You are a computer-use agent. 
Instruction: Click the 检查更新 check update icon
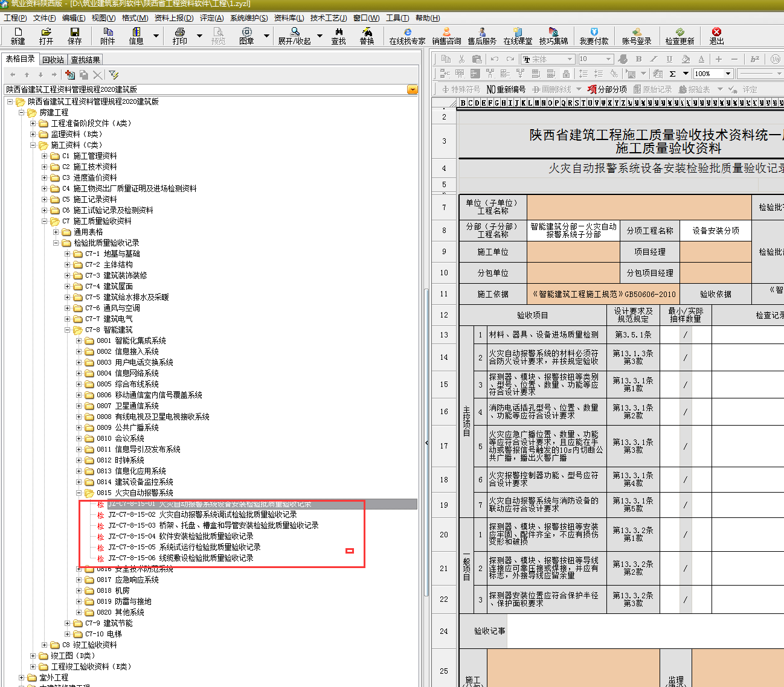(x=680, y=36)
